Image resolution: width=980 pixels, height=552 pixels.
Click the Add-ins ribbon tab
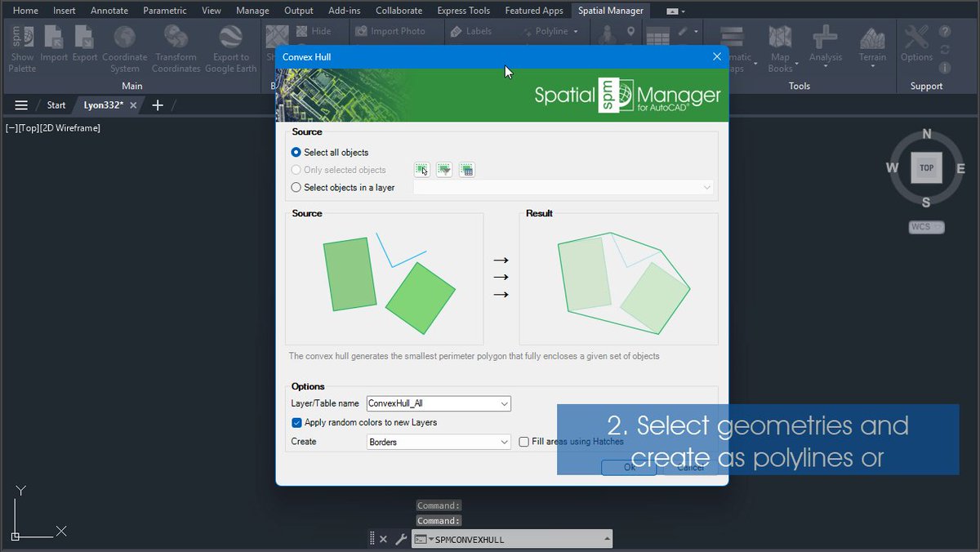[x=345, y=11]
